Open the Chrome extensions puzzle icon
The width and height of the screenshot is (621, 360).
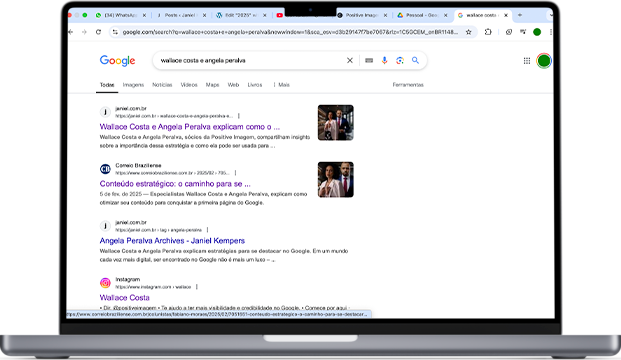(x=488, y=32)
